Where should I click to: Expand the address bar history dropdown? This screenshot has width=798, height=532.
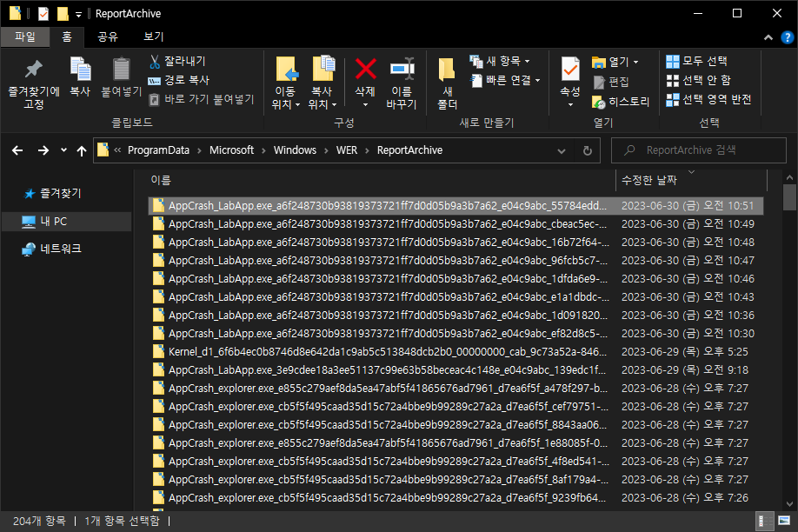click(x=562, y=150)
